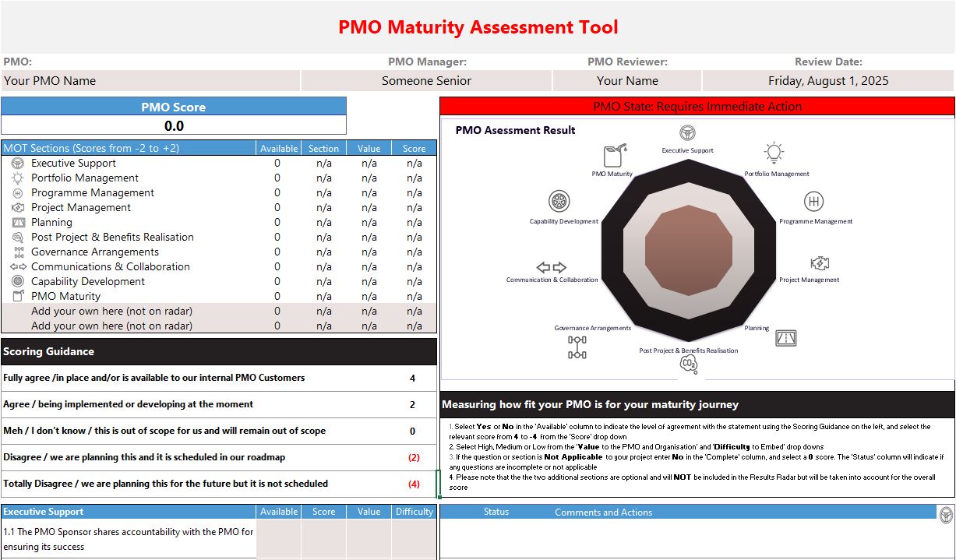Screen dimensions: 956x560
Task: Select the Capability Development tire icon
Action: [558, 202]
